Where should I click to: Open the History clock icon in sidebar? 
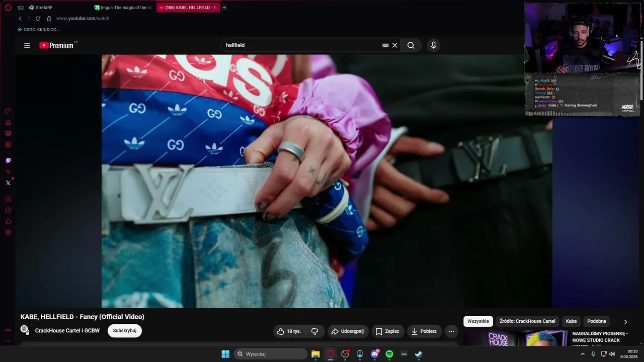[8, 211]
